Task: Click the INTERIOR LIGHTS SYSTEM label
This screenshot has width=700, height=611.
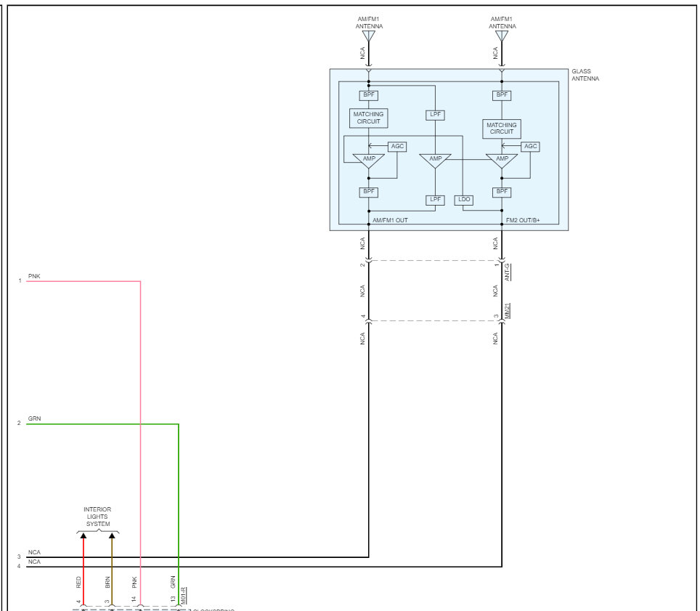Action: pyautogui.click(x=97, y=517)
